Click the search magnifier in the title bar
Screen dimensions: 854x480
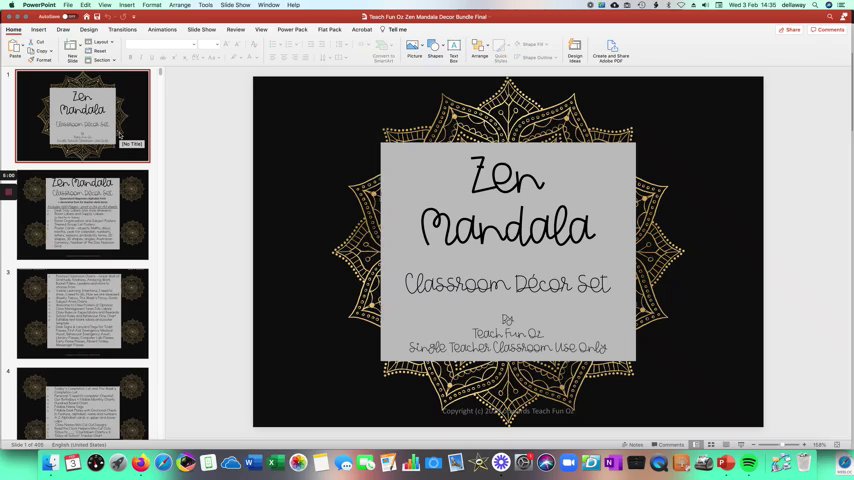(x=830, y=17)
